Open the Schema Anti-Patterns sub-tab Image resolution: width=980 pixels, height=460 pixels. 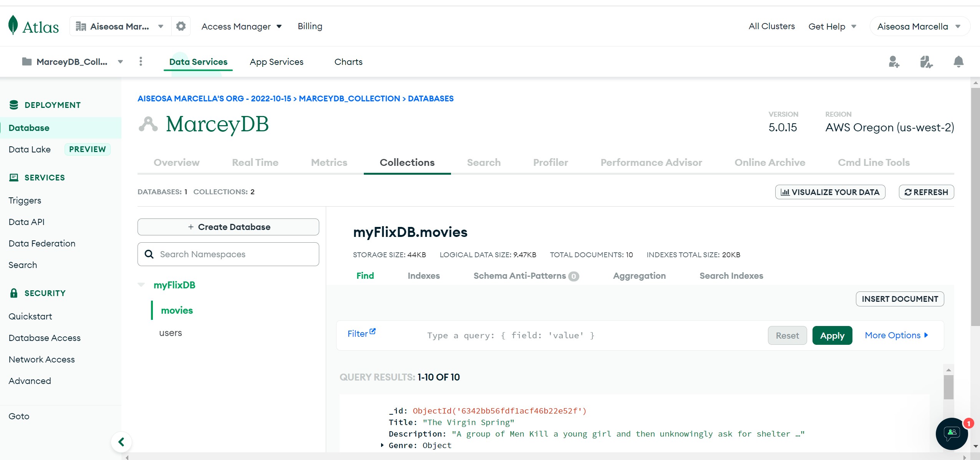click(526, 276)
